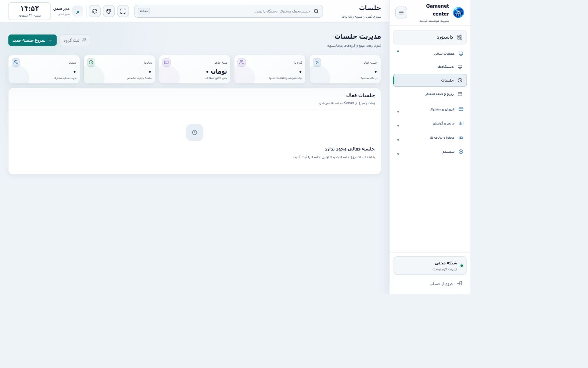Expand the مالی و گزارش section chevron

tap(398, 126)
